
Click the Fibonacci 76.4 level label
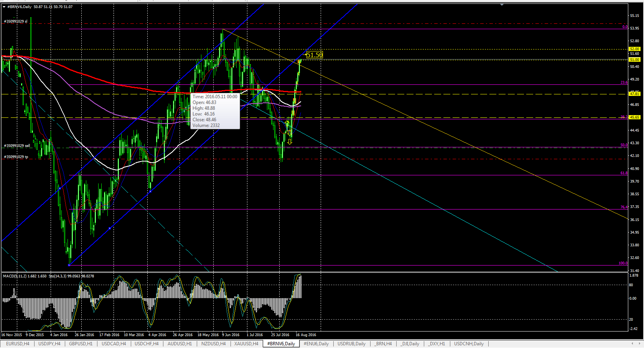click(624, 207)
